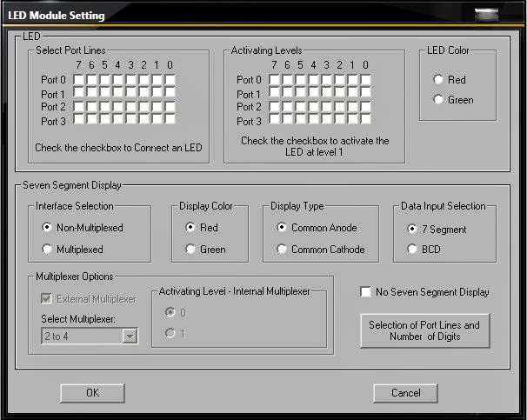Check Port 0 bit 7 in Select Port Lines
Screen dimensions: 527x420
pyautogui.click(x=78, y=80)
